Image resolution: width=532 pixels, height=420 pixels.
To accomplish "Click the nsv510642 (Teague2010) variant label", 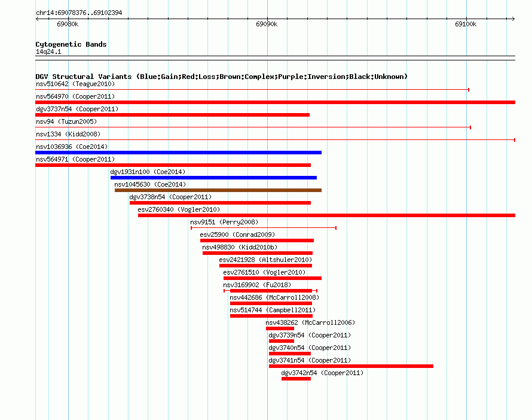I will 75,84.
